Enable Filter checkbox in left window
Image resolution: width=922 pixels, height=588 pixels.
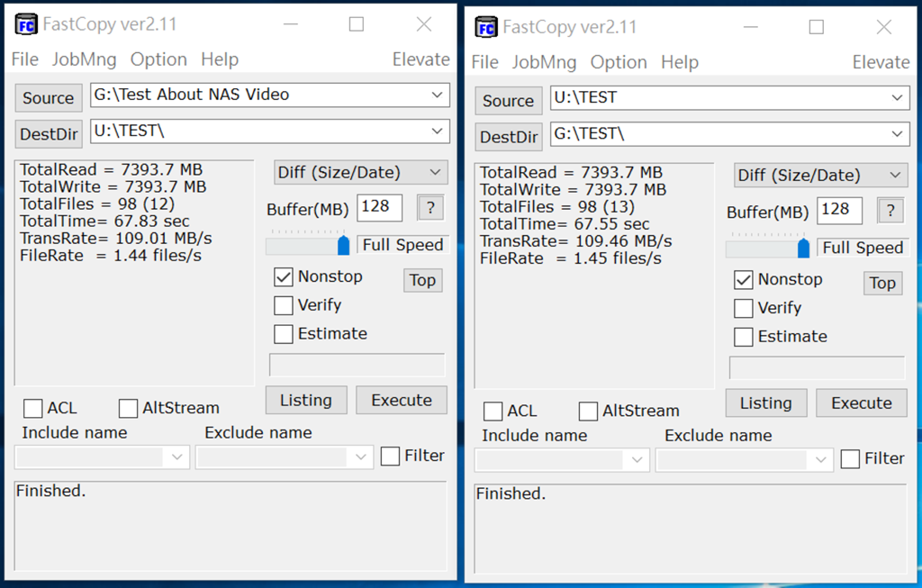(x=391, y=457)
